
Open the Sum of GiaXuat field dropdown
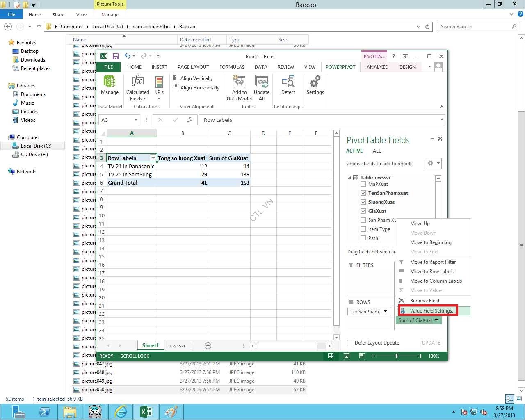coord(436,320)
